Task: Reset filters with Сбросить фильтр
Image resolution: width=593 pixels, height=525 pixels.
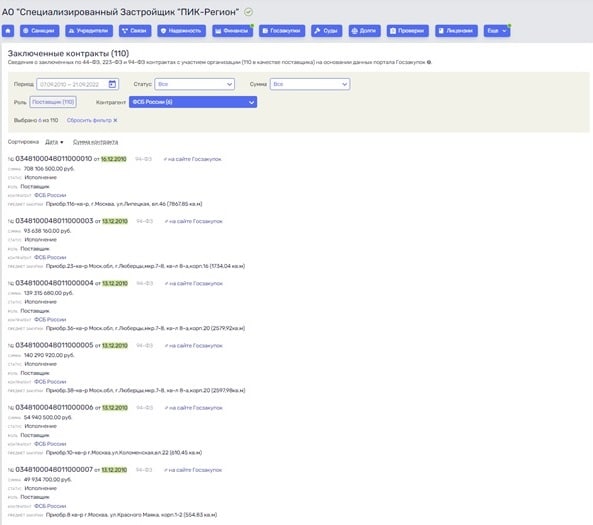Action: [x=92, y=120]
